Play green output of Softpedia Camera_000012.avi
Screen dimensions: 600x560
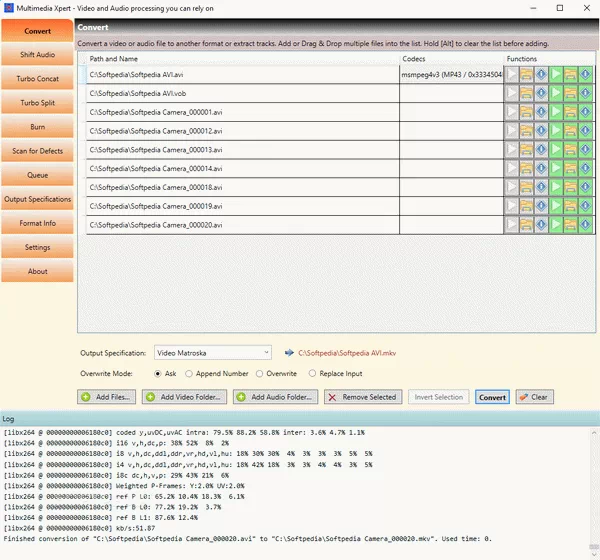pos(557,131)
